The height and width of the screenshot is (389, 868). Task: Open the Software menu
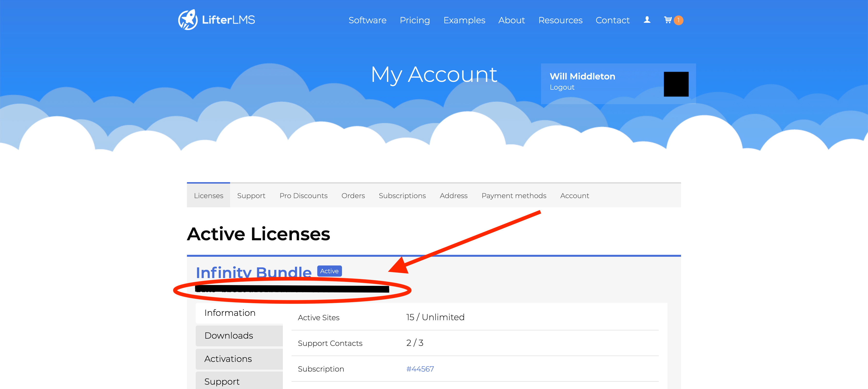pyautogui.click(x=367, y=20)
